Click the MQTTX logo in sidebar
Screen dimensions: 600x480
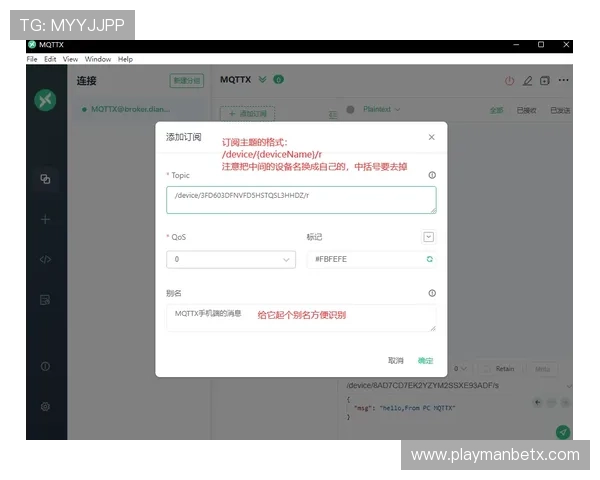click(x=45, y=100)
